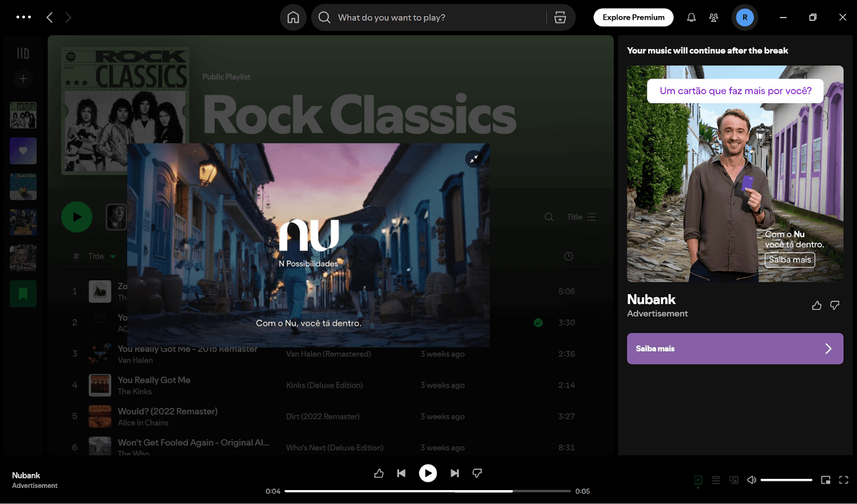
Task: Open album Who's Next (Deluxe Edition)
Action: coord(335,448)
